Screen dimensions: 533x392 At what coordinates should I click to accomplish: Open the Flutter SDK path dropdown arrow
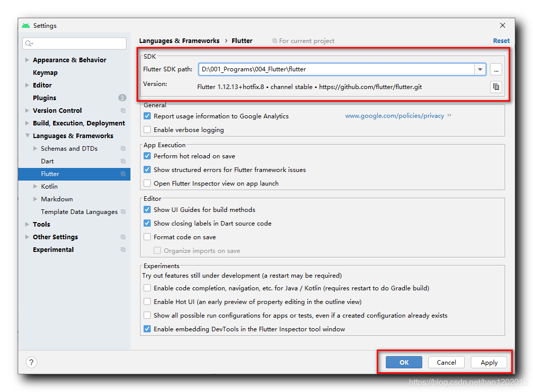tap(480, 69)
